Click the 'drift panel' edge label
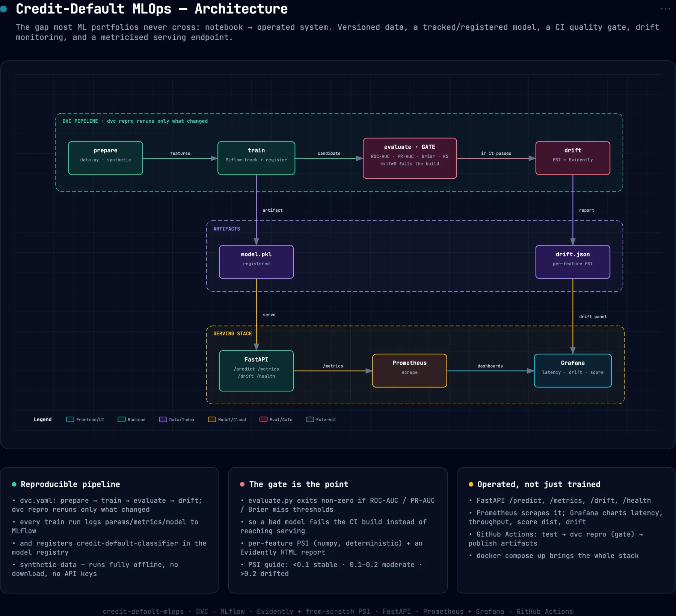 pyautogui.click(x=593, y=316)
